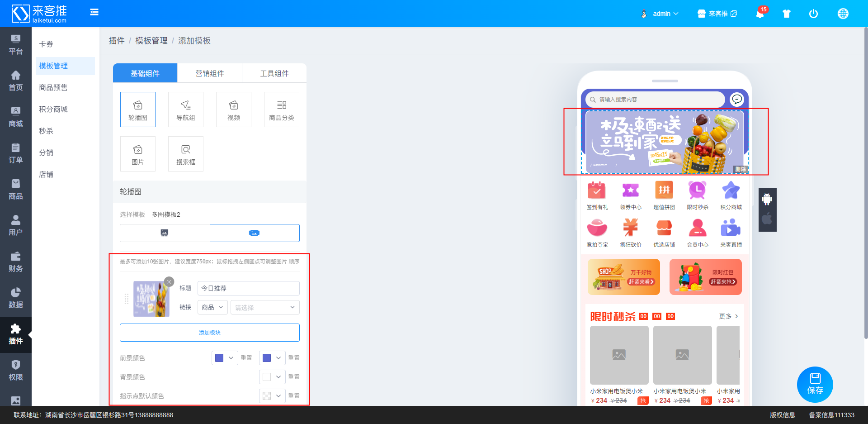Screen dimensions: 868x424
Task: Click the carousel image thumbnail
Action: (151, 299)
